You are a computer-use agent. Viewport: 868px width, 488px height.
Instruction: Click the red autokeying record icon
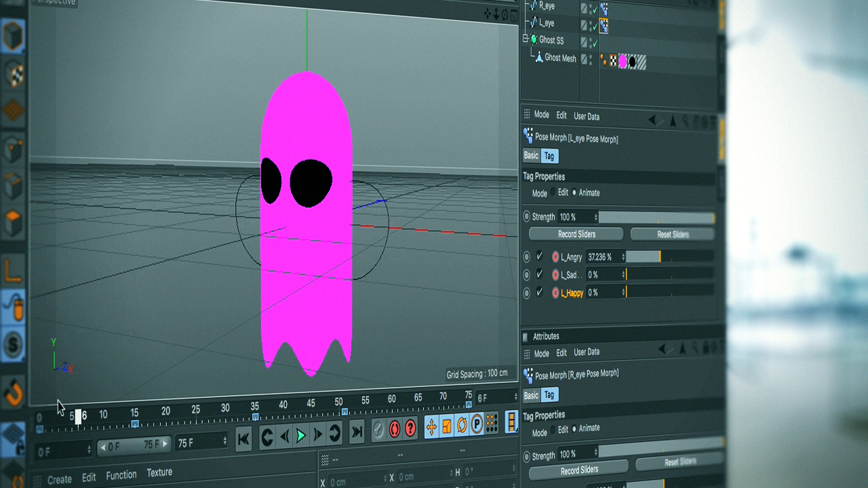pos(395,428)
